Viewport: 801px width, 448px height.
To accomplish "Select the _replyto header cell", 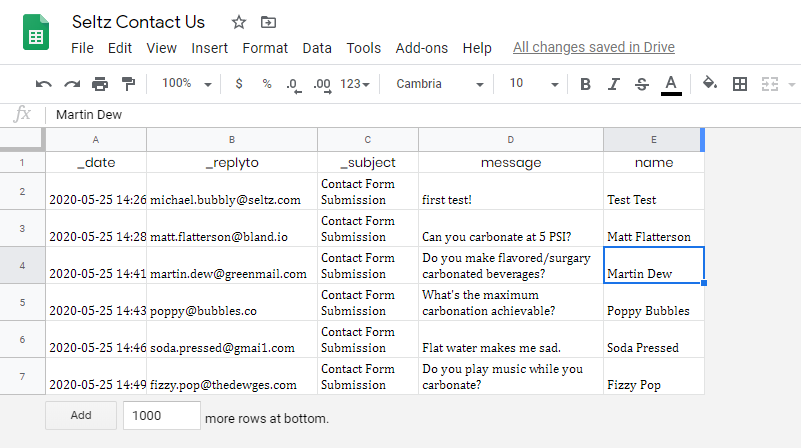I will (x=232, y=162).
